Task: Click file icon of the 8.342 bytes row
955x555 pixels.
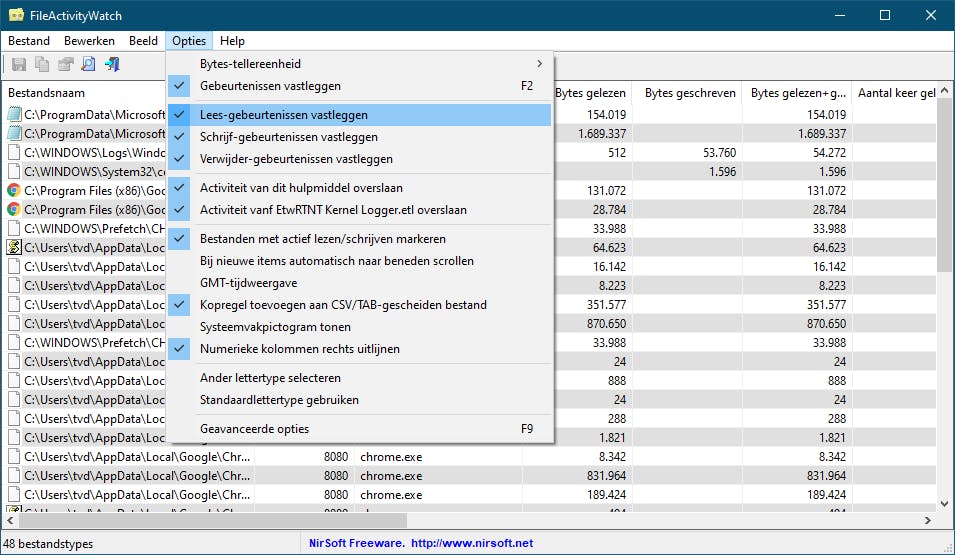Action: pyautogui.click(x=13, y=457)
